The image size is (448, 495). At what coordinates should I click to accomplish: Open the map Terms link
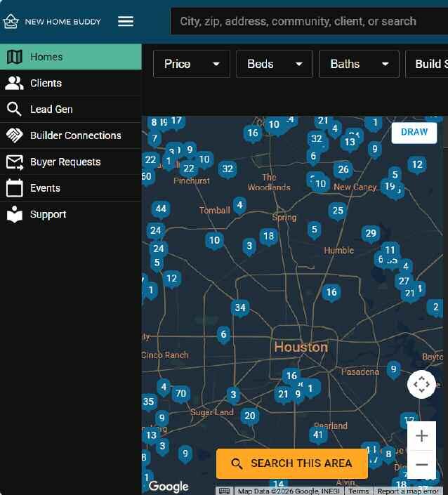359,491
